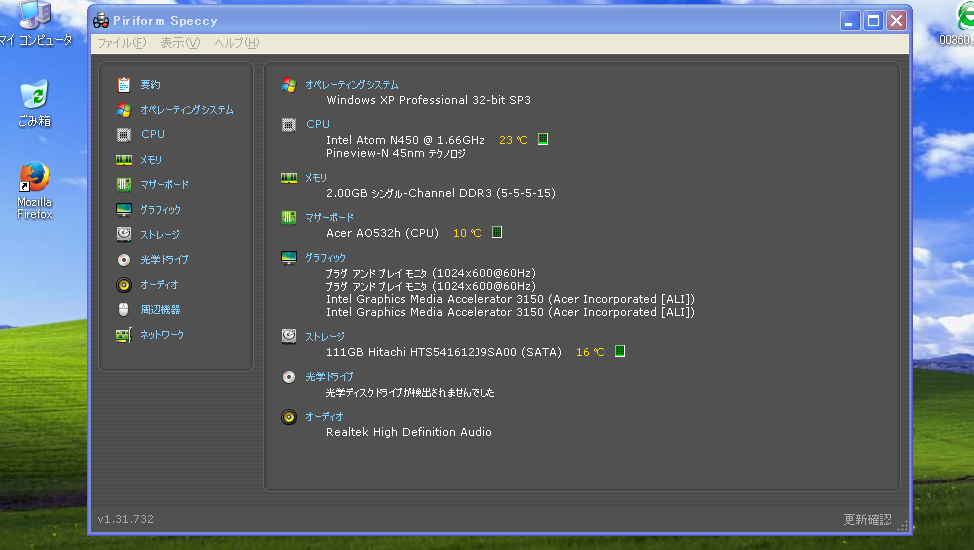The image size is (974, 550).
Task: Click the Windows flag icon beside sidebar オペレーティングシステム
Action: click(124, 109)
